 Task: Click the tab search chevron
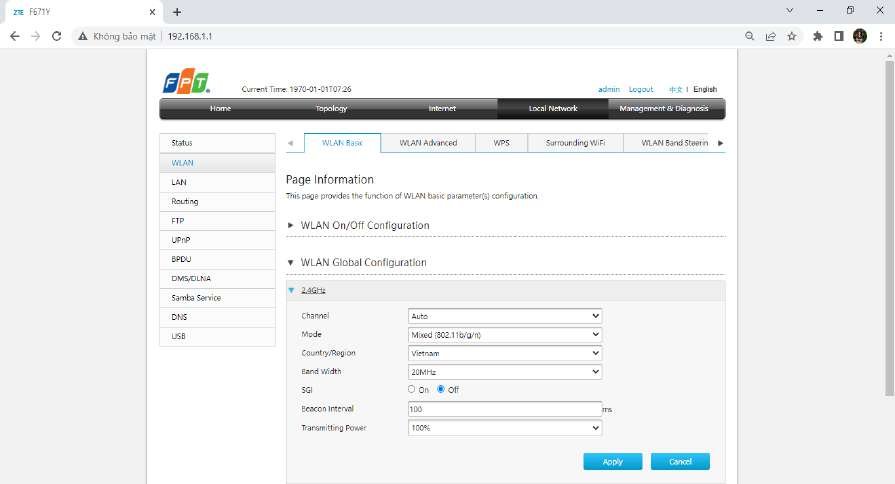[x=790, y=10]
